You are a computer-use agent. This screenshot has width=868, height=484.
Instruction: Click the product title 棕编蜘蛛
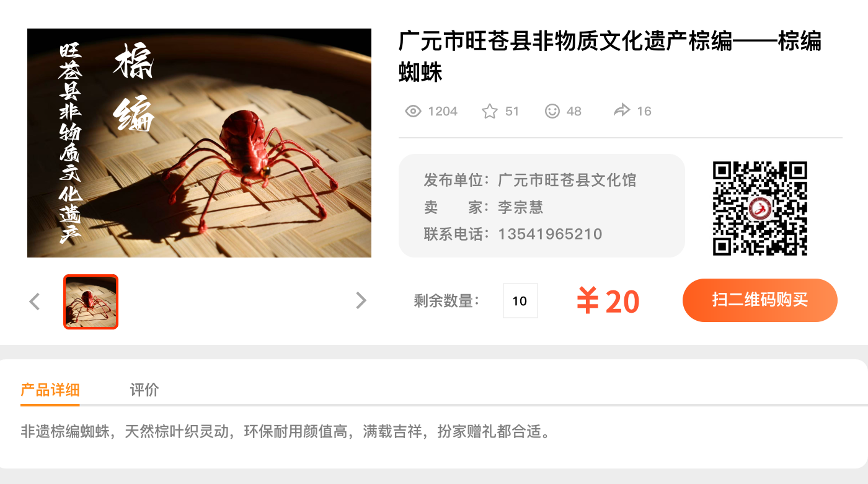[610, 56]
